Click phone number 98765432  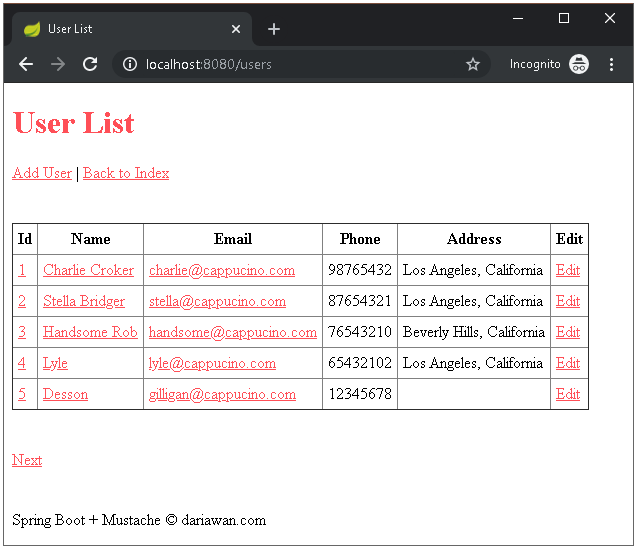pos(360,270)
